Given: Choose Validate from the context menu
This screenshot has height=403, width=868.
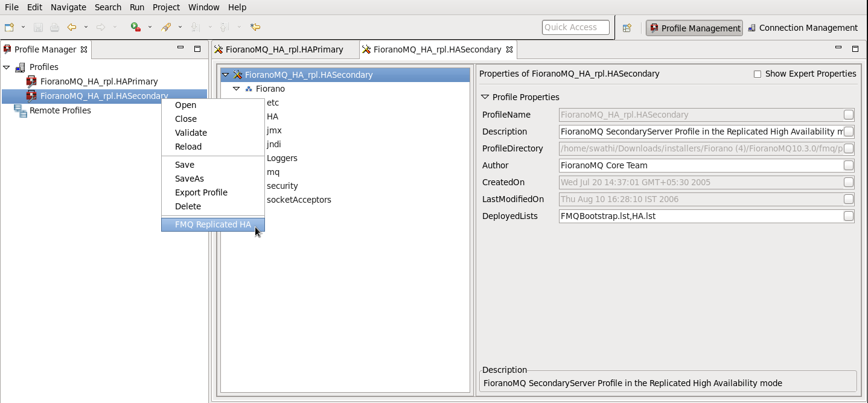Looking at the screenshot, I should [213, 133].
